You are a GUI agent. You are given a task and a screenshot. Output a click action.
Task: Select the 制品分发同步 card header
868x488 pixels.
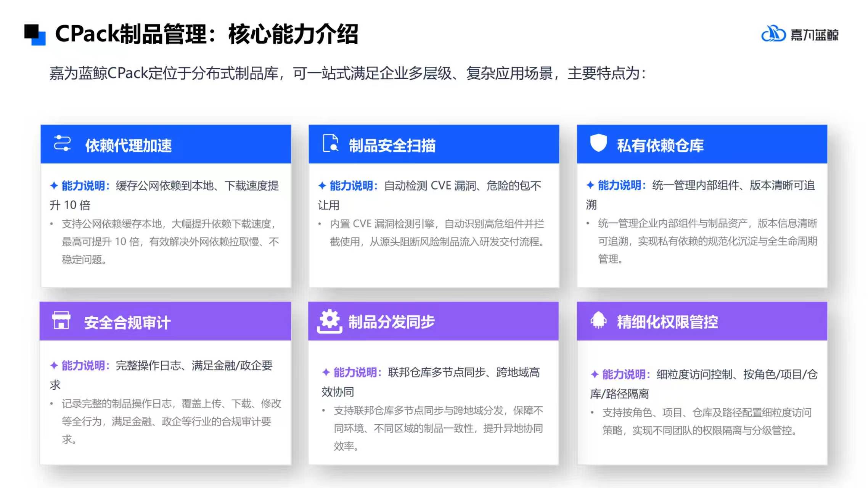434,321
